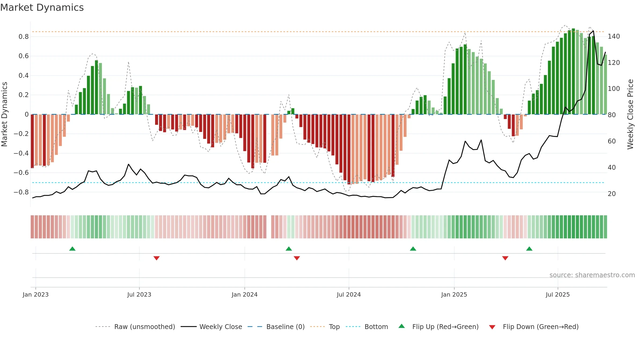
Task: Toggle the Baseline (0) legend entry
Action: coord(276,327)
